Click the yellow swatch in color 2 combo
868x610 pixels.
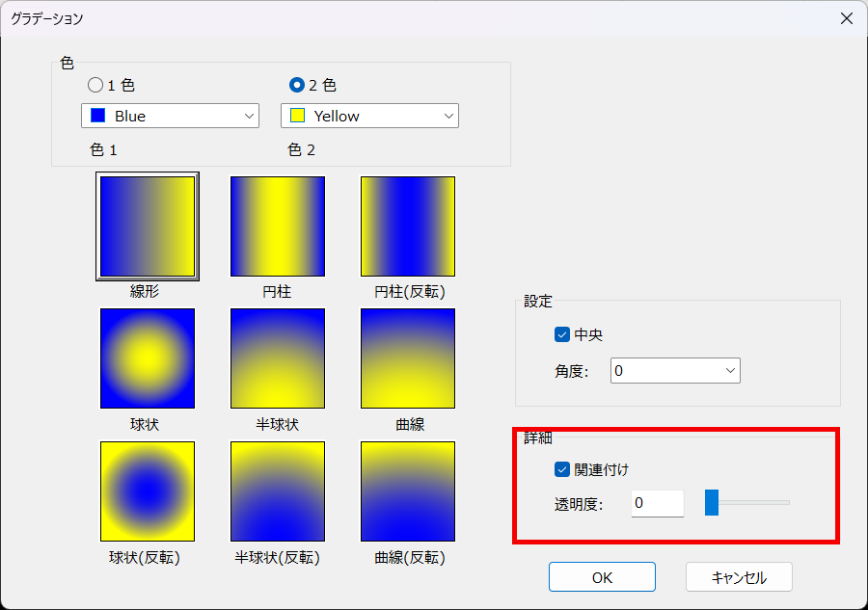coord(298,115)
